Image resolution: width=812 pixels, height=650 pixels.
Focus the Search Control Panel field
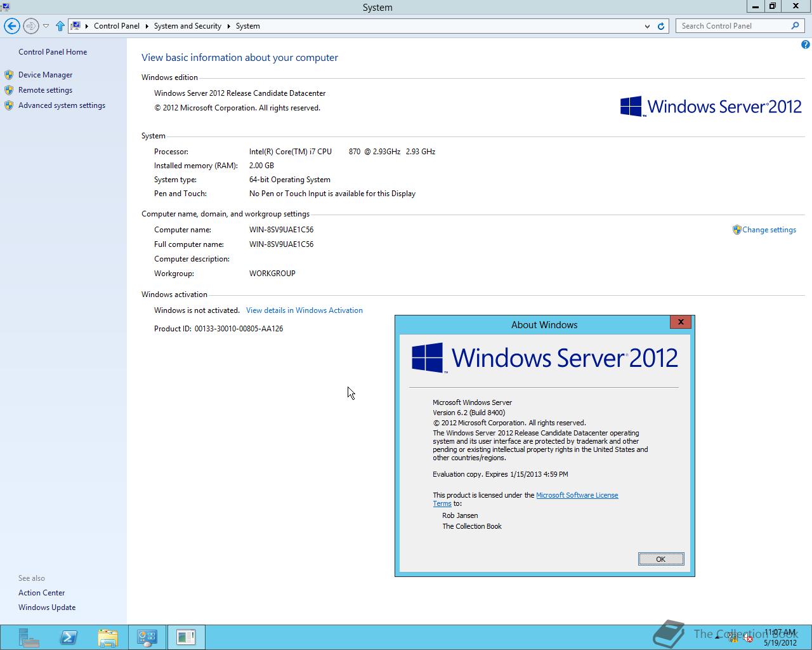[733, 26]
